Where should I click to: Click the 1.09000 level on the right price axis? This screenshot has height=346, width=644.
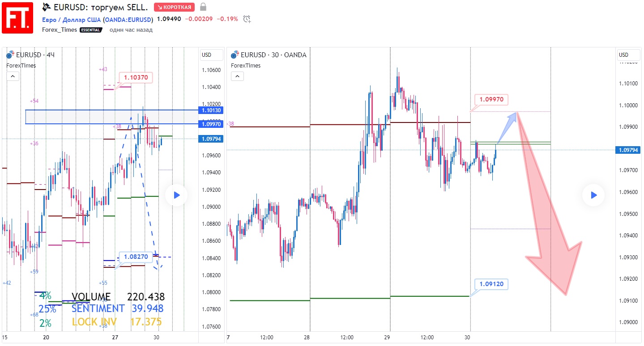point(628,322)
